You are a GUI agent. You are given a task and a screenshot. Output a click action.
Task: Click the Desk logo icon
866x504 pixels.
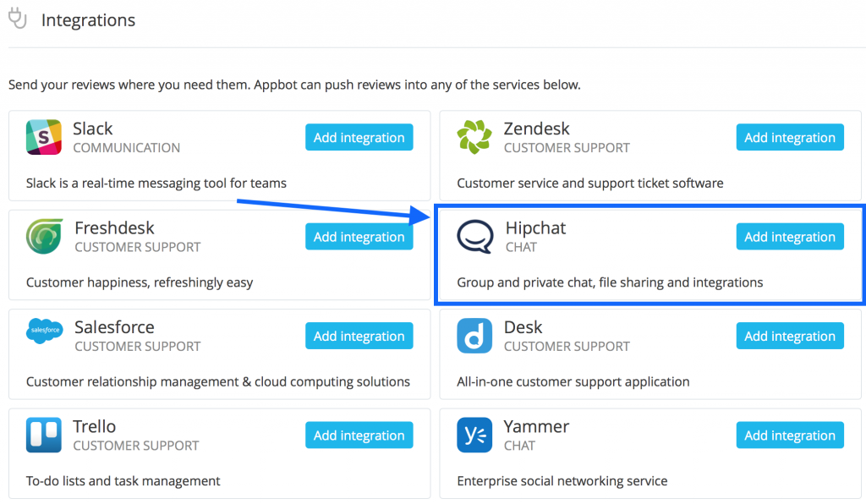pyautogui.click(x=474, y=336)
